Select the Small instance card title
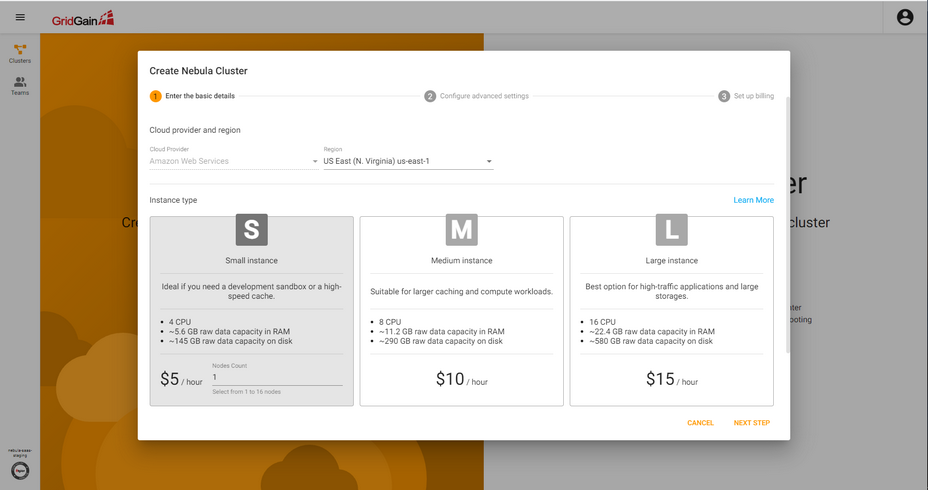 coord(252,260)
